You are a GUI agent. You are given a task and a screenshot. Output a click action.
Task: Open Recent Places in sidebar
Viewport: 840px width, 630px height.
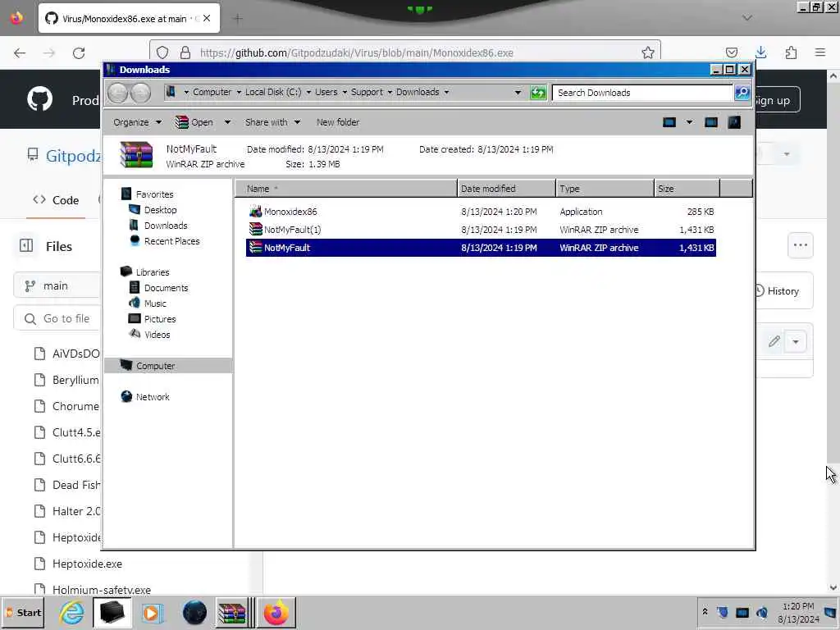(x=171, y=241)
